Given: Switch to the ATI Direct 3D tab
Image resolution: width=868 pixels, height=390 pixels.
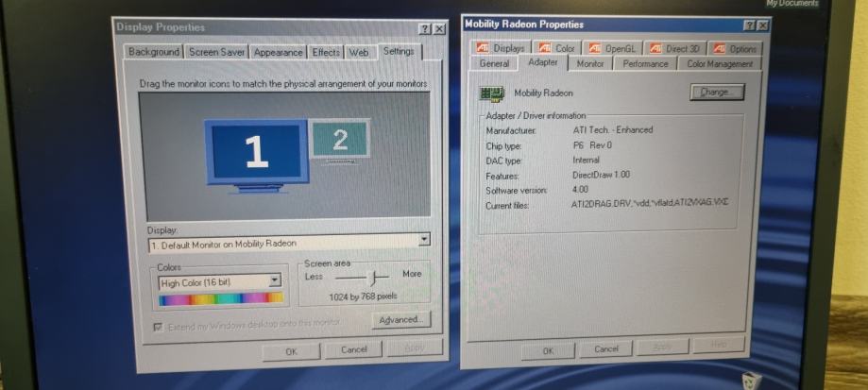Looking at the screenshot, I should (675, 49).
